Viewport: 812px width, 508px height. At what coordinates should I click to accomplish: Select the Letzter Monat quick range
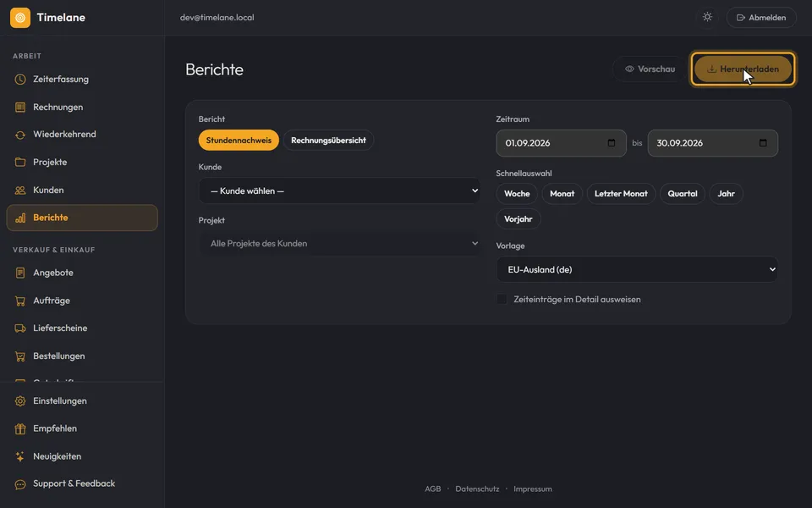tap(621, 194)
